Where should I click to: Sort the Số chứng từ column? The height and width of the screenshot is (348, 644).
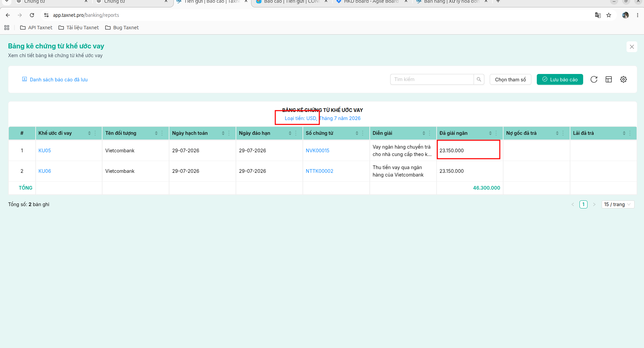tap(357, 133)
